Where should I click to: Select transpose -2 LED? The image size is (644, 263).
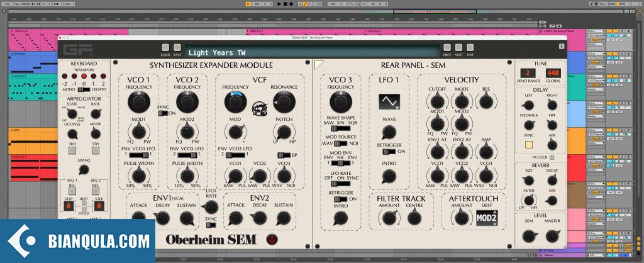coord(65,76)
